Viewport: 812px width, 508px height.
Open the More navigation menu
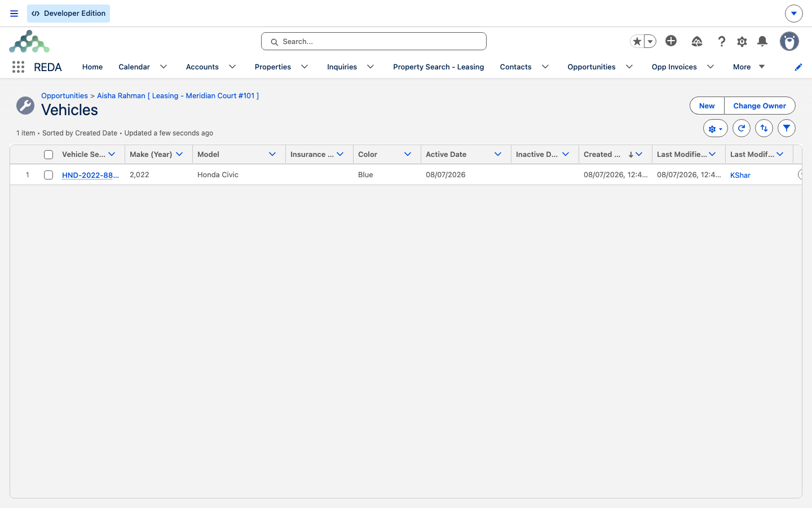tap(749, 67)
